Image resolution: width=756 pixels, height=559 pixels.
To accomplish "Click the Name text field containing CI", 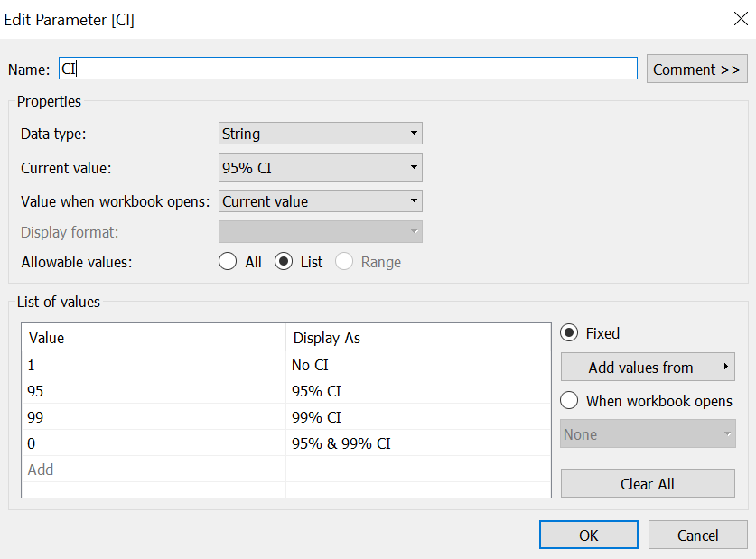I will 348,69.
